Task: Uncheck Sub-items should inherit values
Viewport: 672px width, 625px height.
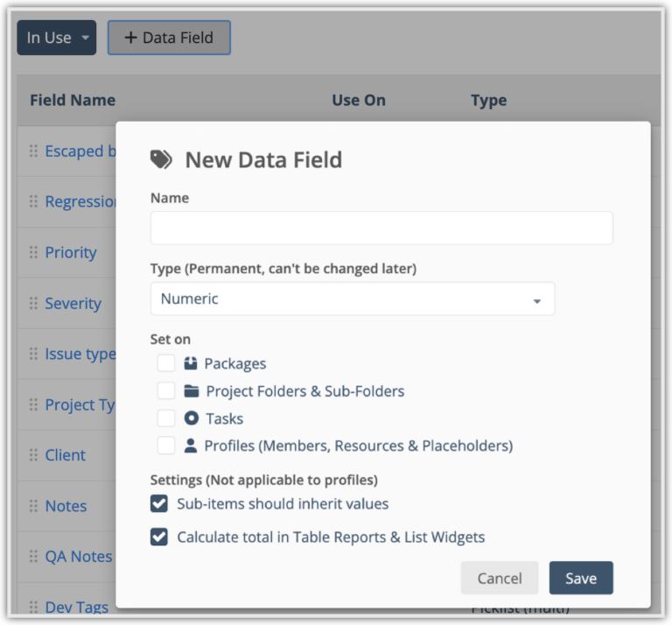Action: point(159,504)
